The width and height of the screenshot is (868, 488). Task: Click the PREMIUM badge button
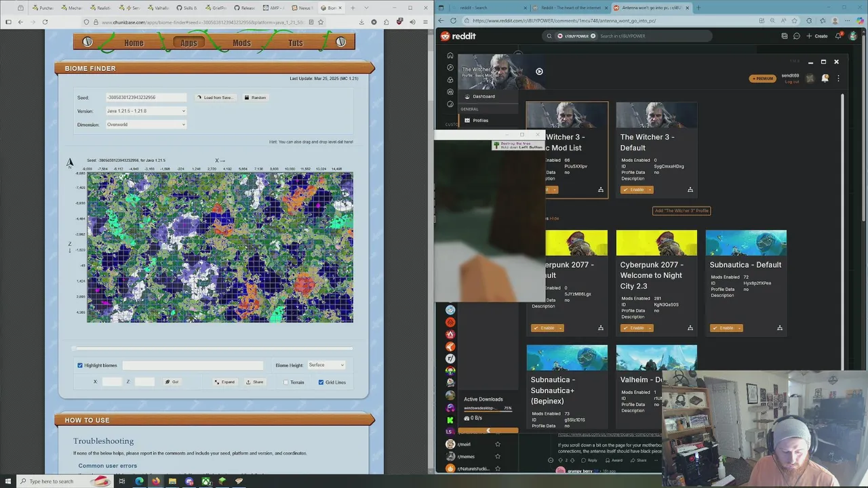[762, 79]
